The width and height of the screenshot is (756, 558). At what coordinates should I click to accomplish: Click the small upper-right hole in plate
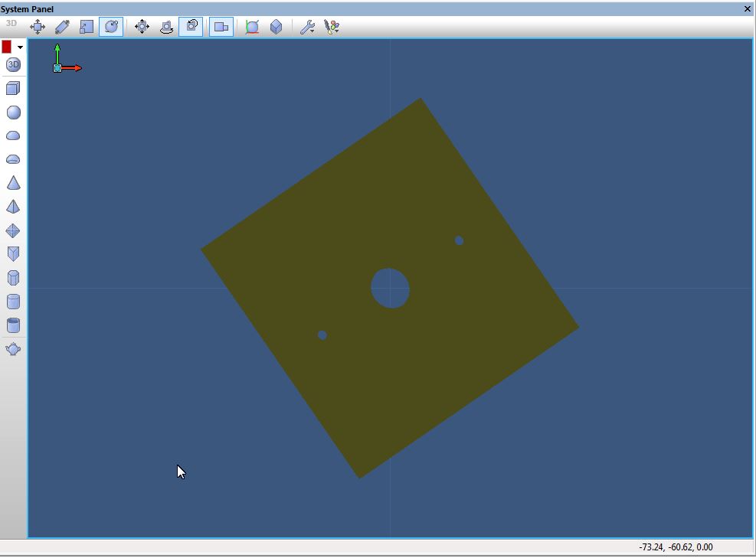(459, 240)
